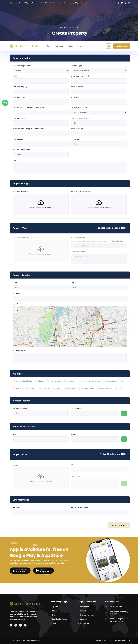Screen dimensions: 138x644
Task: Click Choose File under Thumbnail Image
Action: coord(39,208)
